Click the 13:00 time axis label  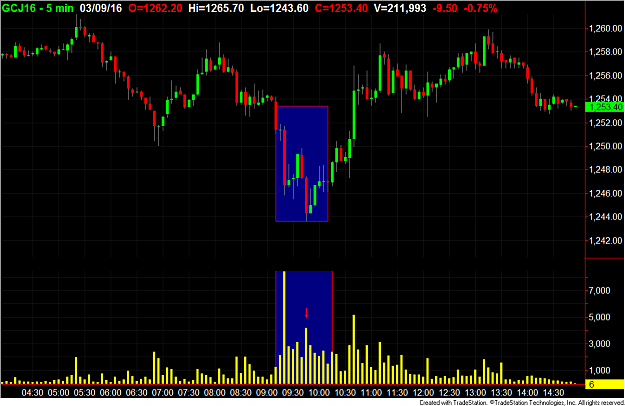tap(476, 393)
